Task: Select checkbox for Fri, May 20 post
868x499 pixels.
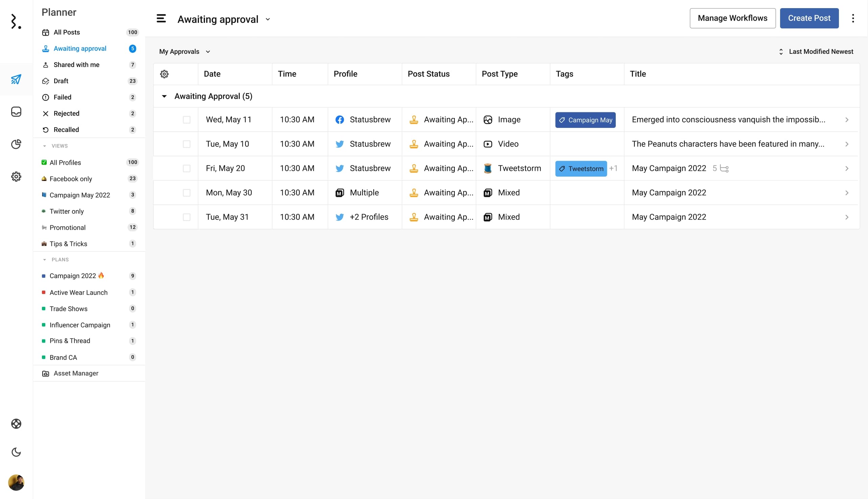Action: click(x=187, y=168)
